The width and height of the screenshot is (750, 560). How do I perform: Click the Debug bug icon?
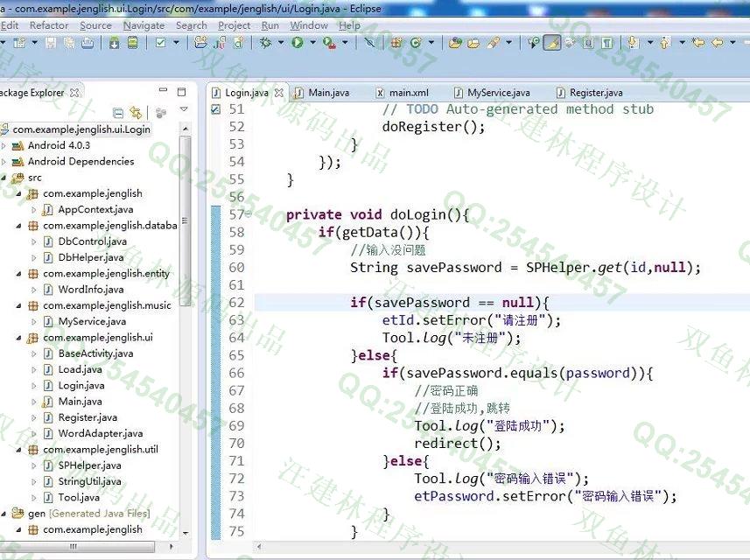[x=265, y=43]
